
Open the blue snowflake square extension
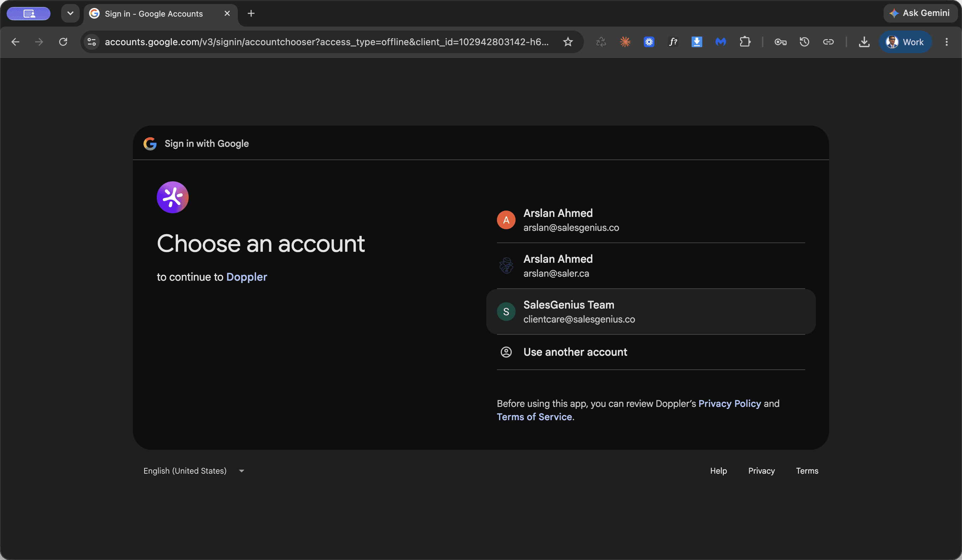pyautogui.click(x=649, y=42)
